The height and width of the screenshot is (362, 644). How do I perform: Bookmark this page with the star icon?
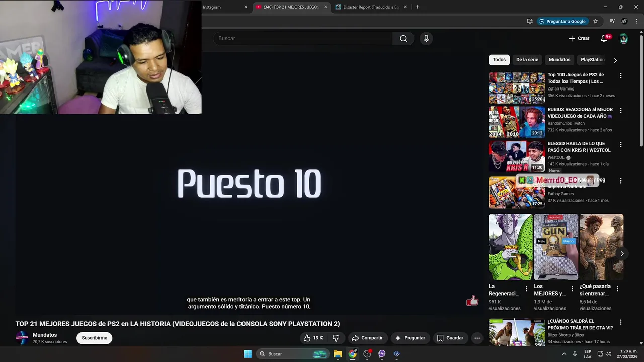[596, 21]
